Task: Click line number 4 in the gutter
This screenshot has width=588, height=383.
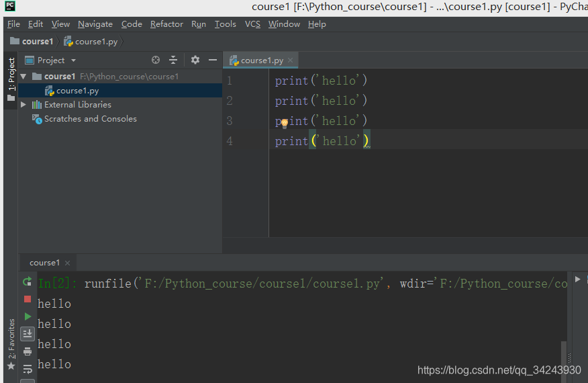Action: click(x=230, y=141)
